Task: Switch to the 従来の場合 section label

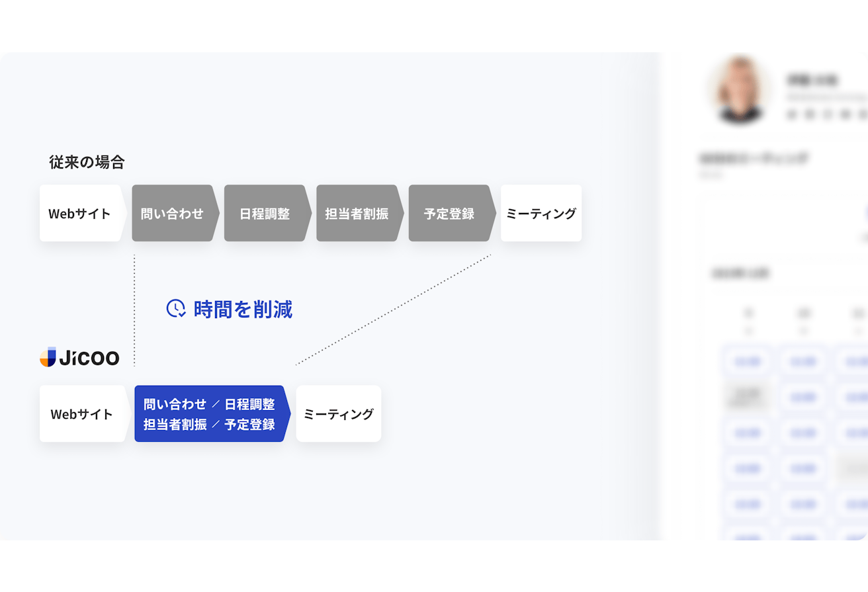Action: [87, 162]
